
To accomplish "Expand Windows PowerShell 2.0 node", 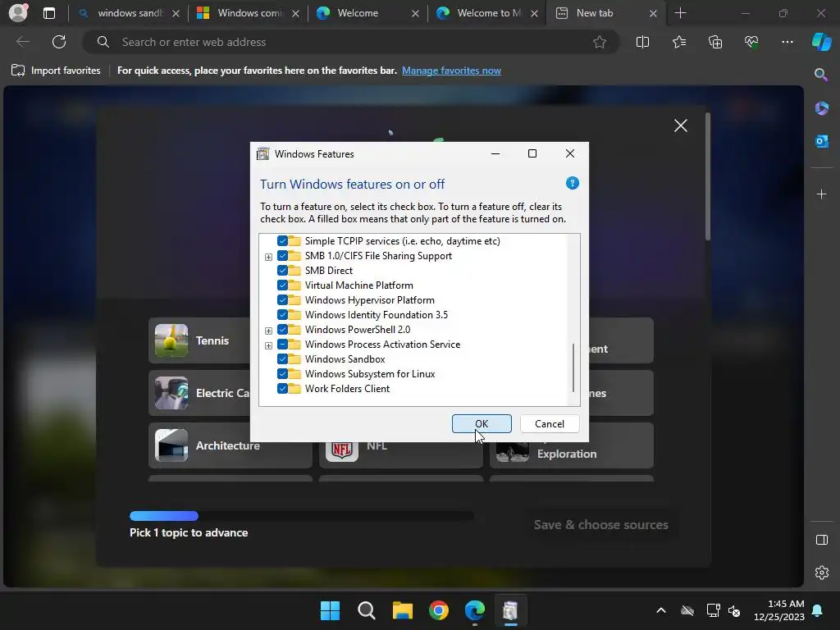I will pyautogui.click(x=268, y=331).
